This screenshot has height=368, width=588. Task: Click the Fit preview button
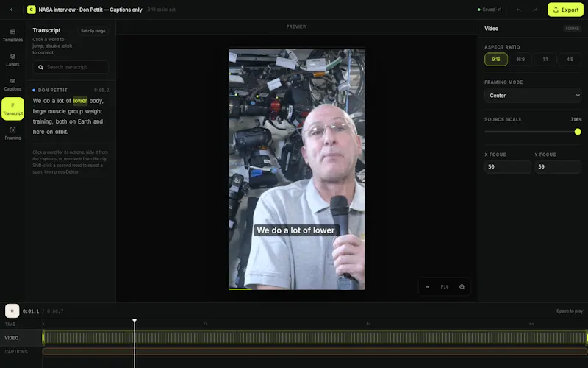pyautogui.click(x=445, y=287)
